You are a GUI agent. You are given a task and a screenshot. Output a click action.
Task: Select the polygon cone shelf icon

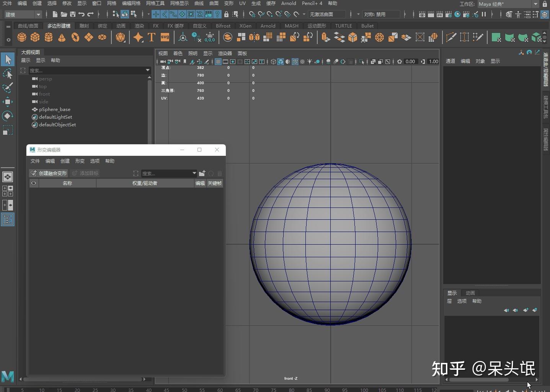62,37
